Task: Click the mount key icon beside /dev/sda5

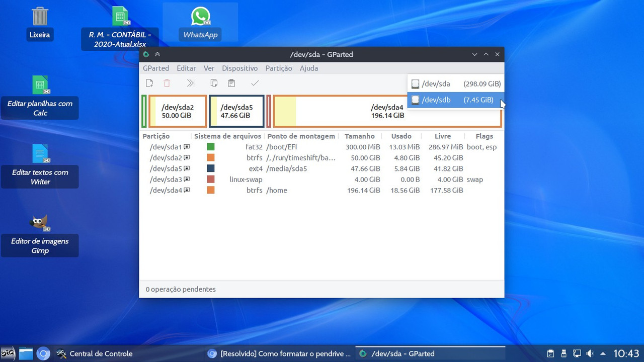Action: (187, 168)
